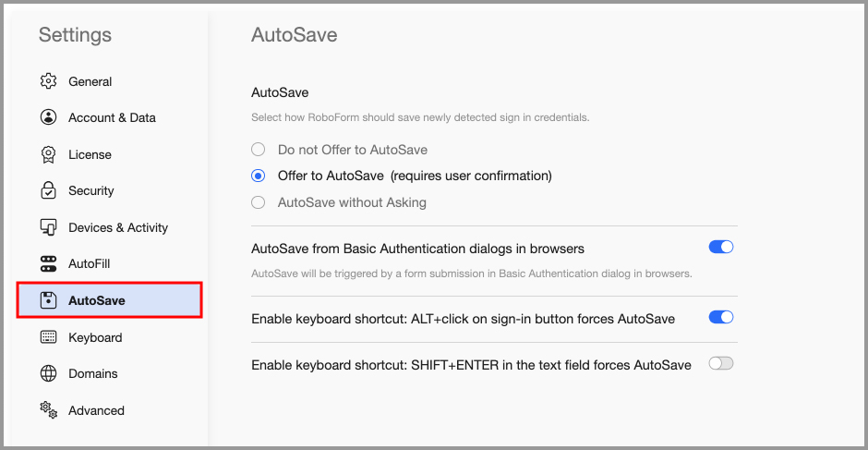Screen dimensions: 868x450
Task: Disable AutoSave from Basic Authentication dialogs
Action: point(720,248)
